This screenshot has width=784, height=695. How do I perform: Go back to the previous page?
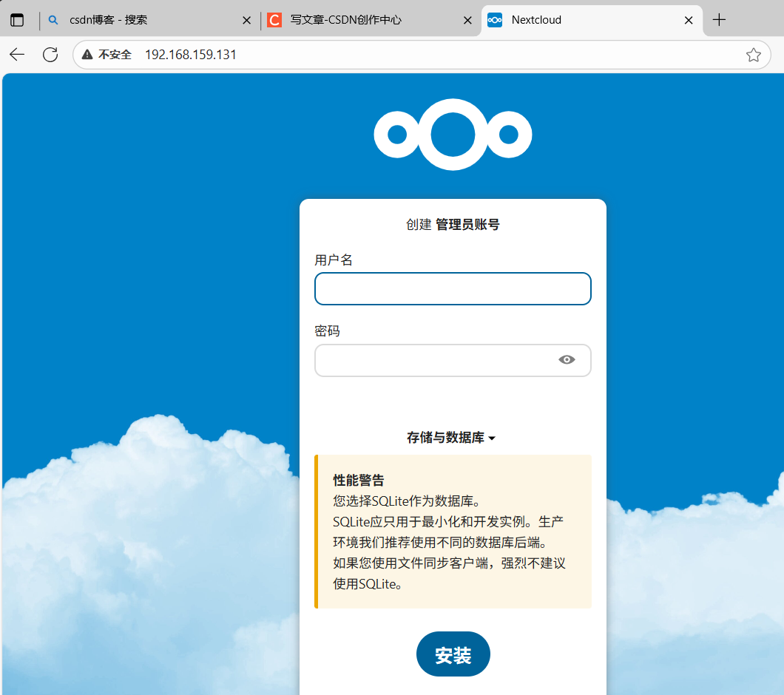tap(17, 55)
